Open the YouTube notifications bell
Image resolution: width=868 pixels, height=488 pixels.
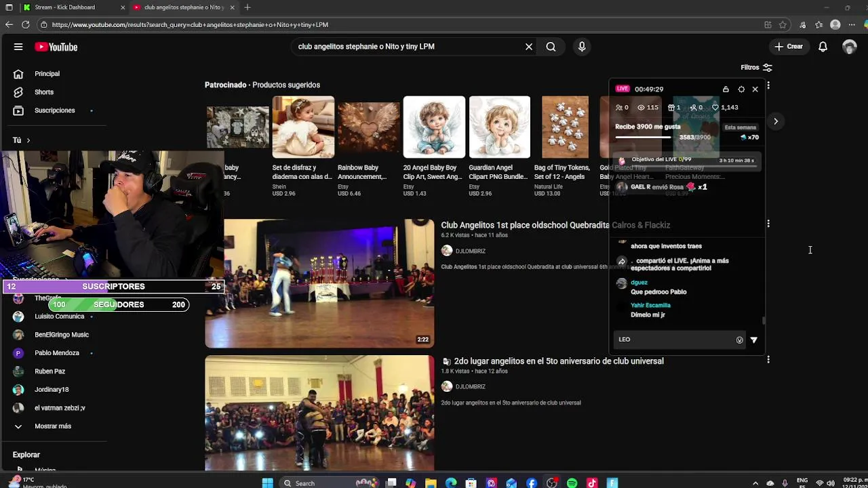coord(823,47)
